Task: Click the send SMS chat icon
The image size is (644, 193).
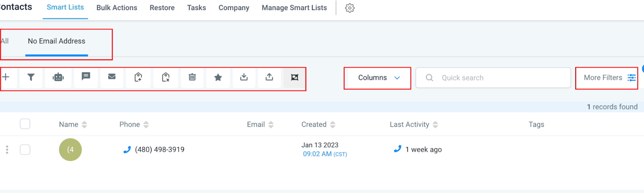Action: click(86, 77)
